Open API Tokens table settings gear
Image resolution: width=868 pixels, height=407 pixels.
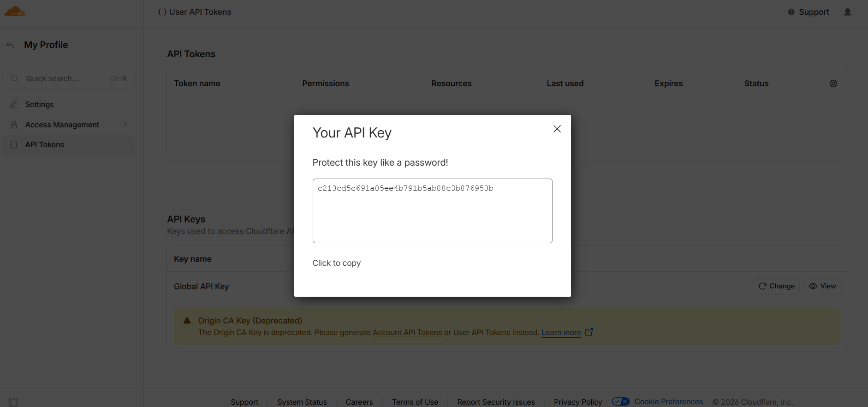pyautogui.click(x=833, y=84)
